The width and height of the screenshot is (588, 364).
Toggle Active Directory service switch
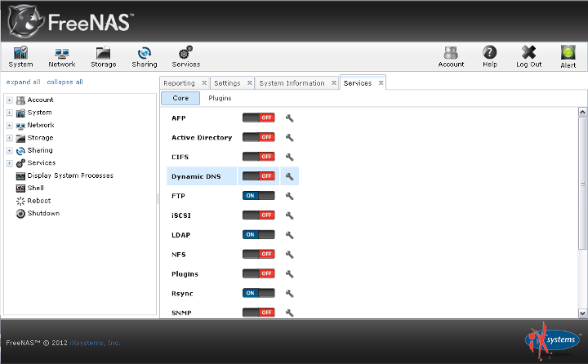(x=258, y=137)
